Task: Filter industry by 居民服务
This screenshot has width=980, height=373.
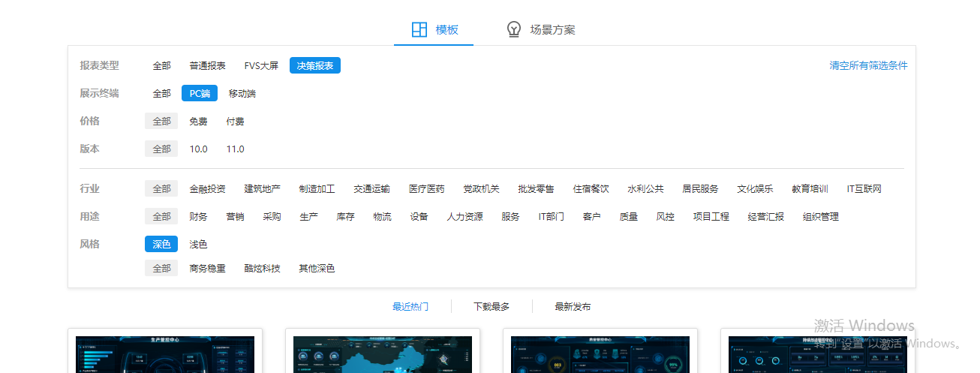Action: (700, 188)
